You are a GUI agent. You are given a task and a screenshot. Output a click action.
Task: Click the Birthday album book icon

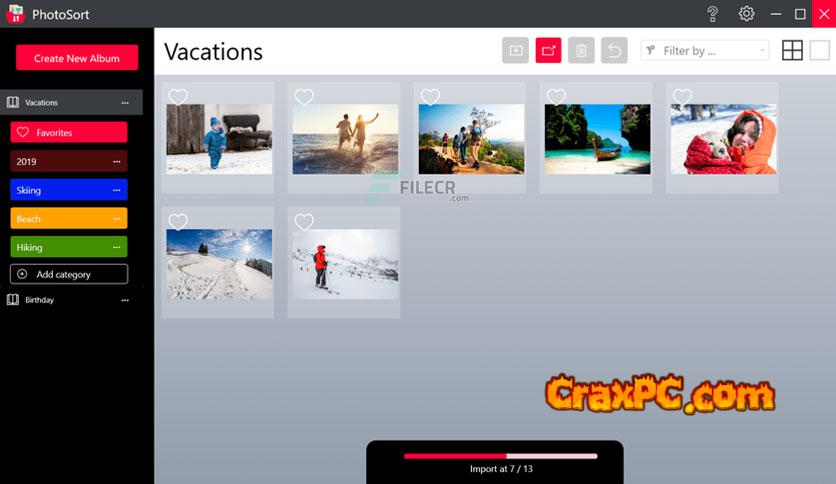pyautogui.click(x=13, y=300)
